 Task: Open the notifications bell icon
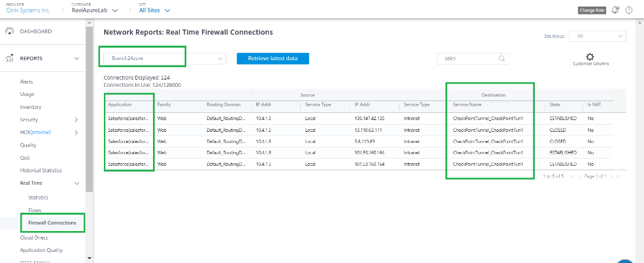tap(615, 10)
